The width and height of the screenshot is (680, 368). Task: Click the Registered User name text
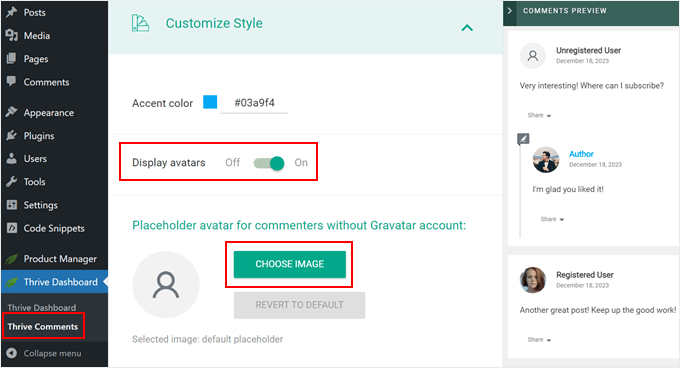585,275
